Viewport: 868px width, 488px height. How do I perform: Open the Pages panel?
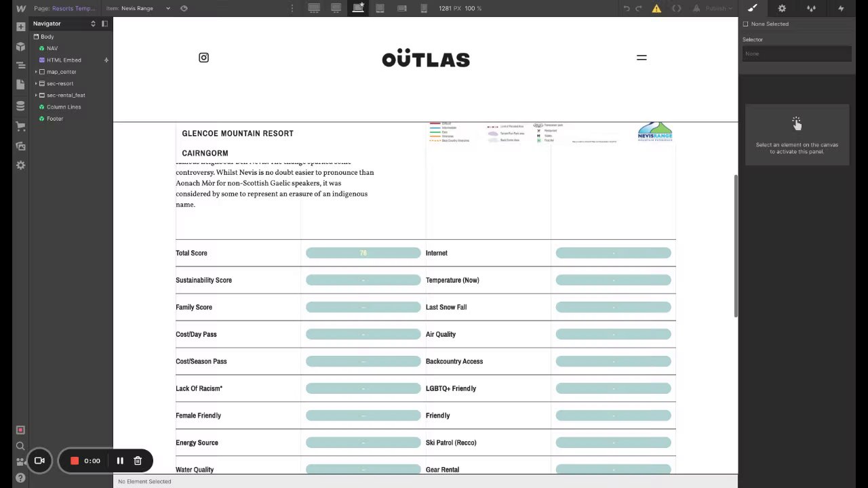[20, 85]
